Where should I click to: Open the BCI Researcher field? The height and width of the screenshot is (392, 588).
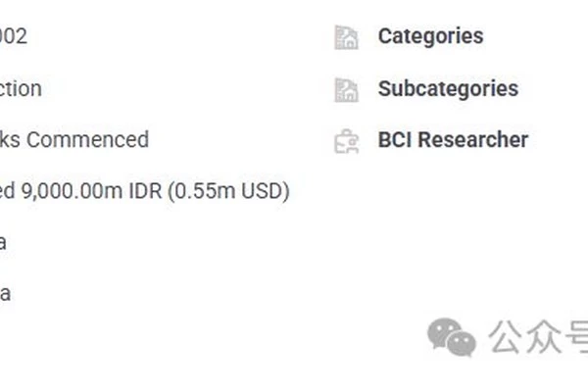pyautogui.click(x=453, y=139)
